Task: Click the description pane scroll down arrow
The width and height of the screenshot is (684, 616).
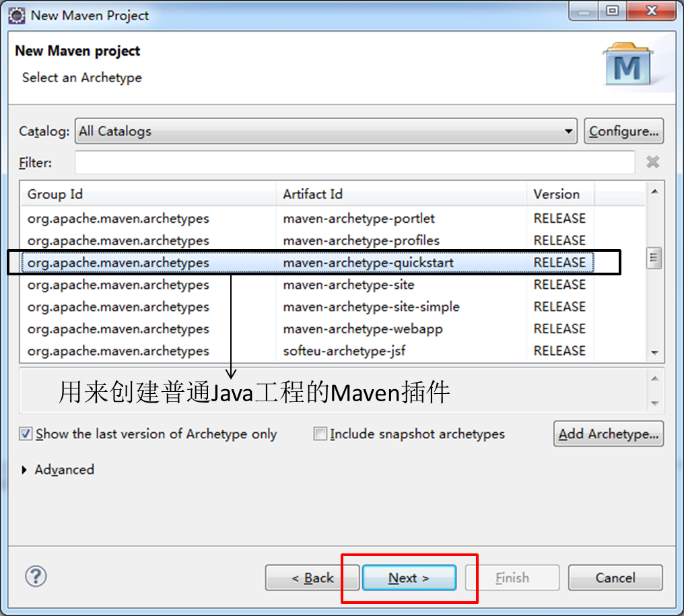Action: pos(655,403)
